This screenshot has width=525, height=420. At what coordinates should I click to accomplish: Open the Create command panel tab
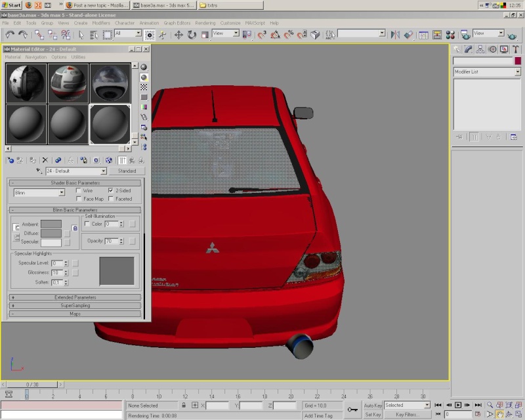tap(457, 50)
